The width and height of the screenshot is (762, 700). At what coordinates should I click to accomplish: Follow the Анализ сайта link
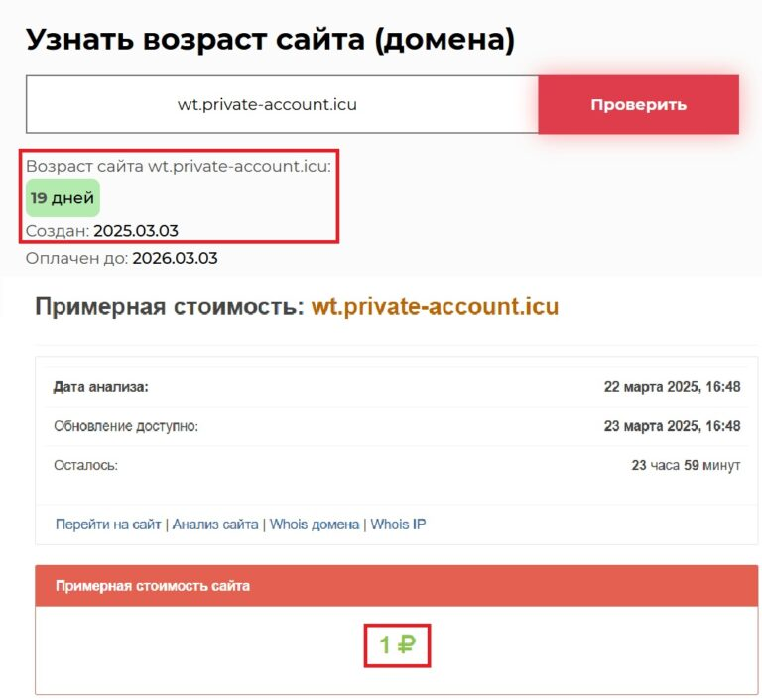coord(215,525)
